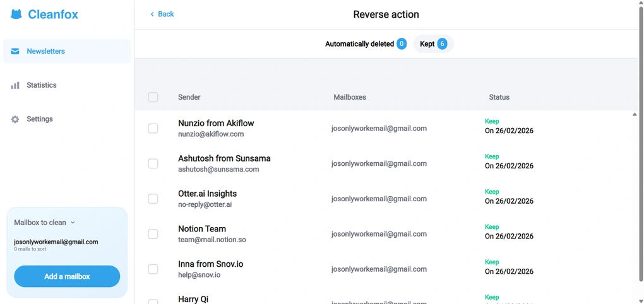
Task: Click the Kept count badge 6
Action: pyautogui.click(x=442, y=44)
